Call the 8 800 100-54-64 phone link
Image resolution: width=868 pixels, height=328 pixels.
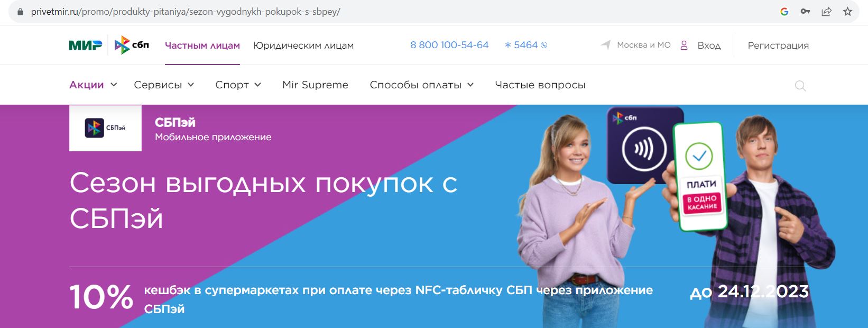pyautogui.click(x=449, y=45)
